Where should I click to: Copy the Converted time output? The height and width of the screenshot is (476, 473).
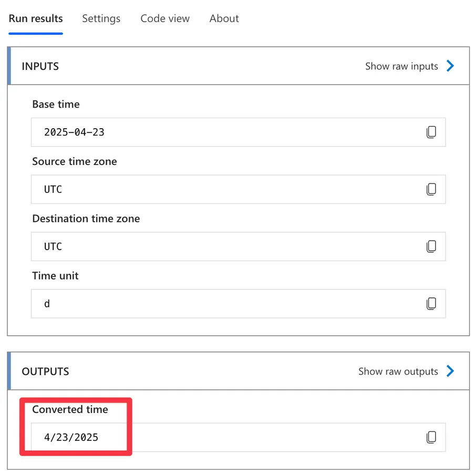tap(431, 437)
